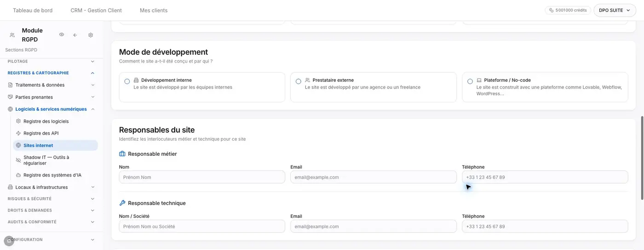Click the Parties prenantes handshake icon
The image size is (644, 250).
pyautogui.click(x=11, y=97)
